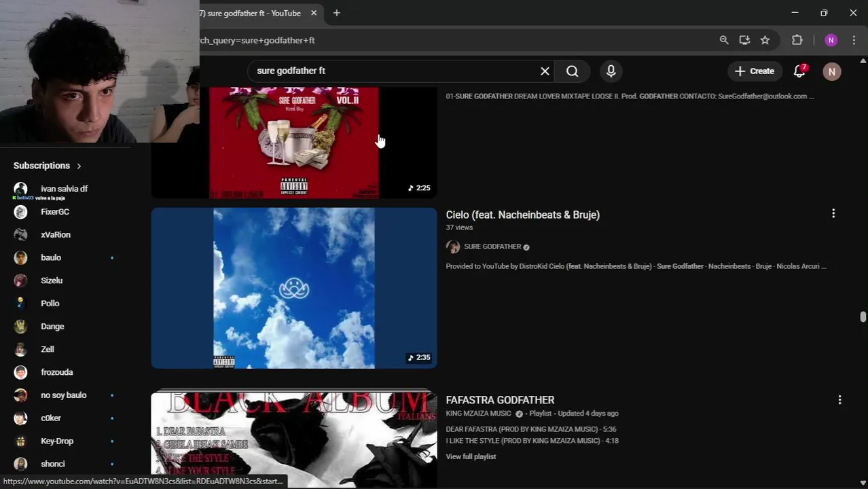Open no soy baulo channel avatar
This screenshot has height=489, width=868.
(20, 395)
